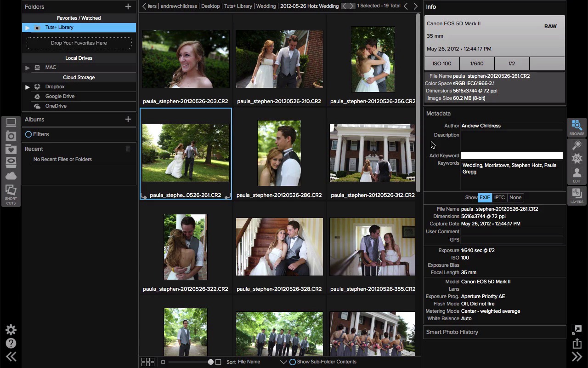588x368 pixels.
Task: Add a new album with plus icon
Action: pyautogui.click(x=128, y=119)
